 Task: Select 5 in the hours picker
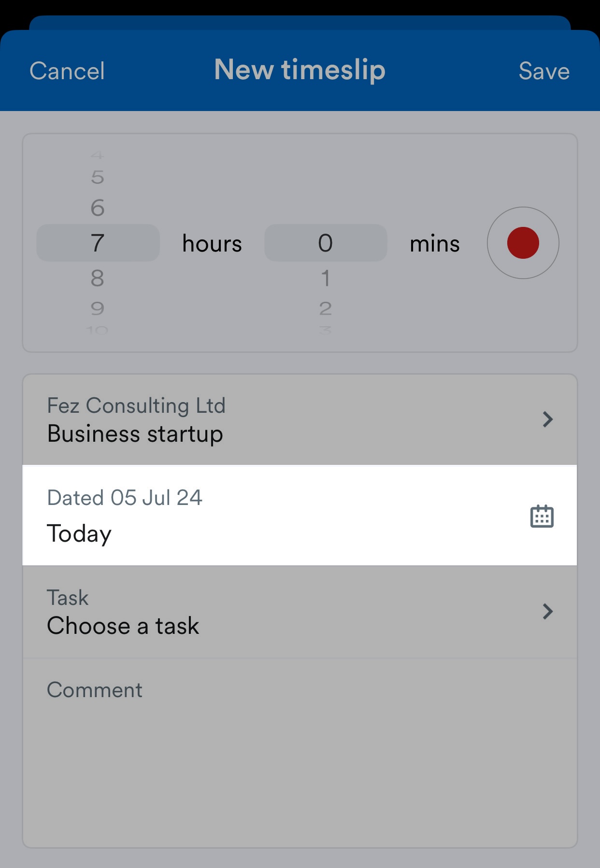[98, 177]
